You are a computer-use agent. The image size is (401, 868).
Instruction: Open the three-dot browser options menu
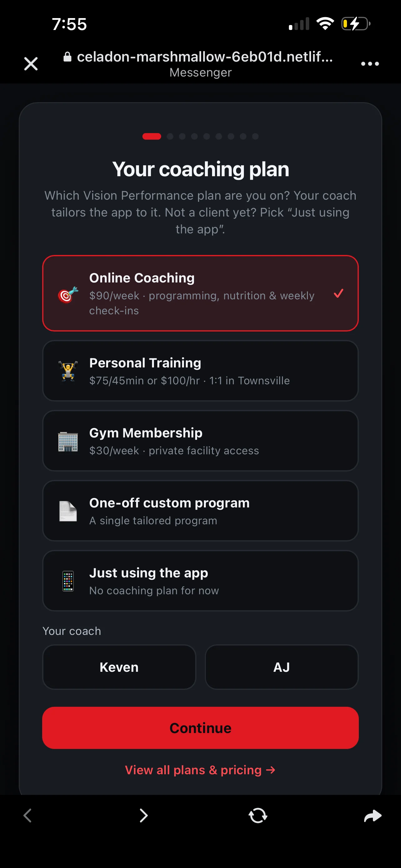click(370, 64)
